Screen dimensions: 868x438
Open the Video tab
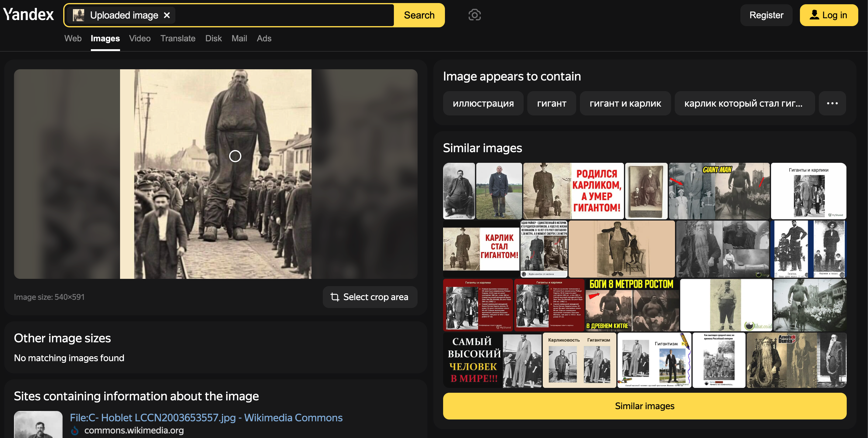click(x=139, y=38)
